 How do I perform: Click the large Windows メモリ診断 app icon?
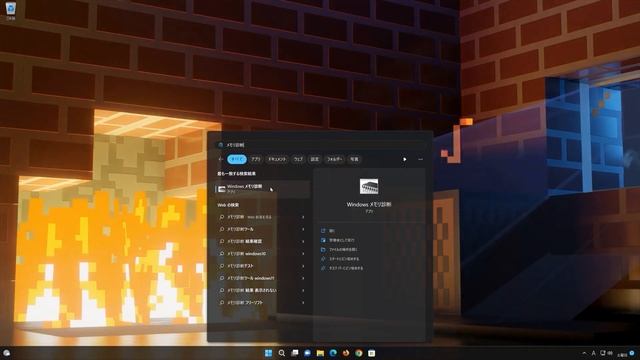(369, 187)
